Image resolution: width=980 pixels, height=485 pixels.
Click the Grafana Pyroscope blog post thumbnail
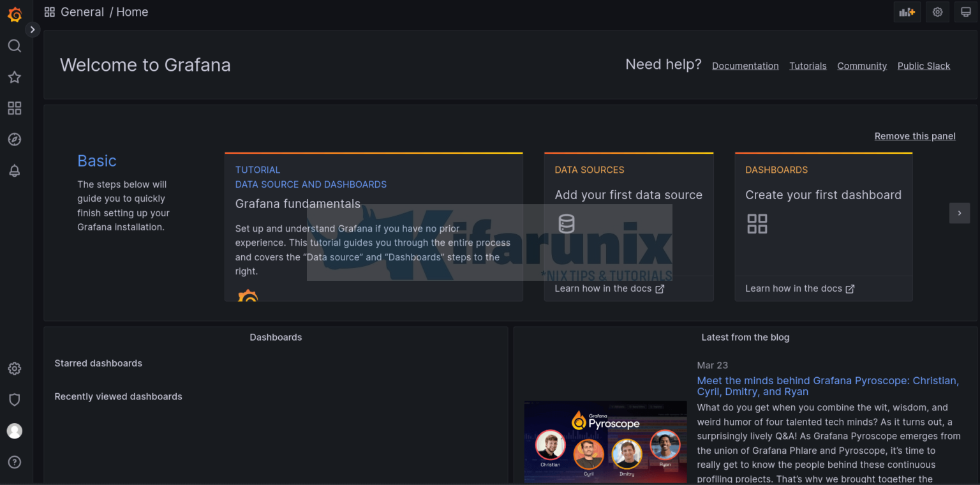pyautogui.click(x=605, y=441)
